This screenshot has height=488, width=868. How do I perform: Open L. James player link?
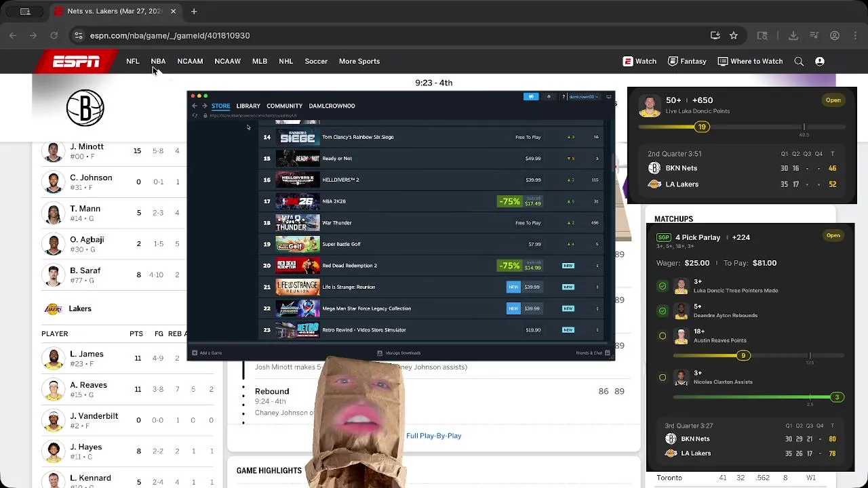pos(87,354)
